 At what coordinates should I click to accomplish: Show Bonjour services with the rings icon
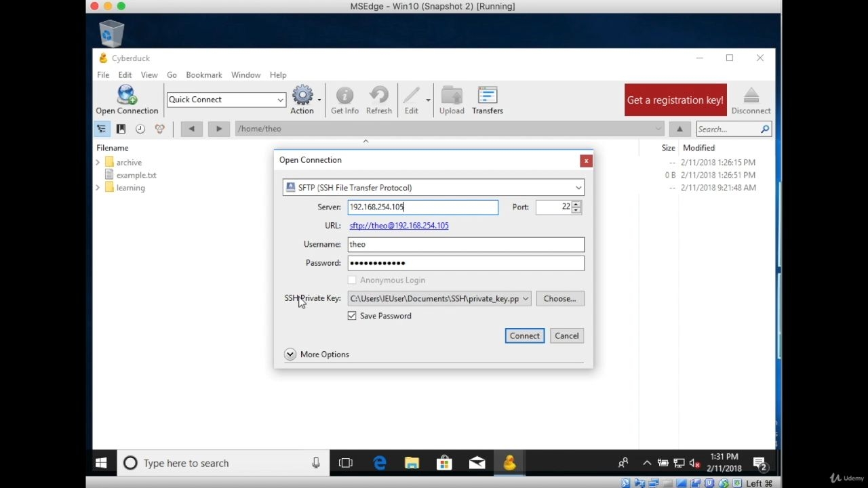click(x=159, y=129)
